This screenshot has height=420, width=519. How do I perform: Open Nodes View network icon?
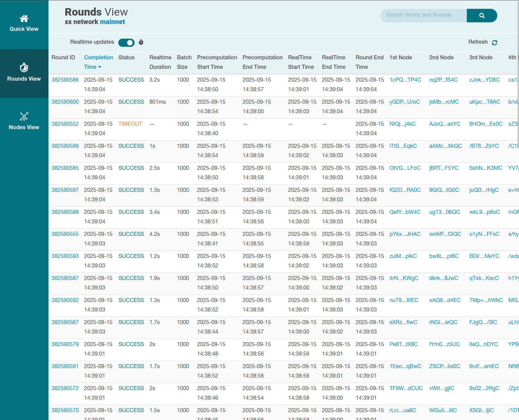tap(24, 117)
